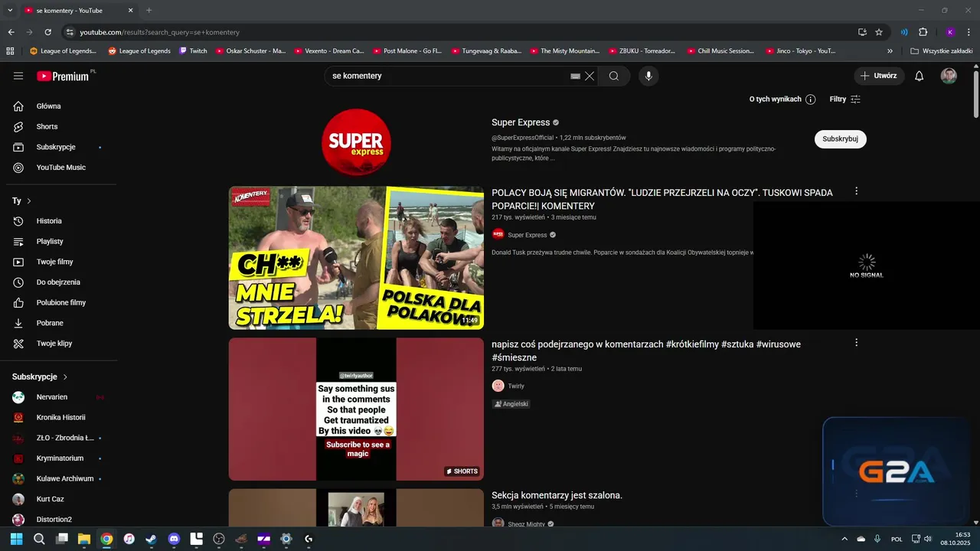Open Steam from the taskbar
Viewport: 980px width, 551px height.
coord(152,539)
